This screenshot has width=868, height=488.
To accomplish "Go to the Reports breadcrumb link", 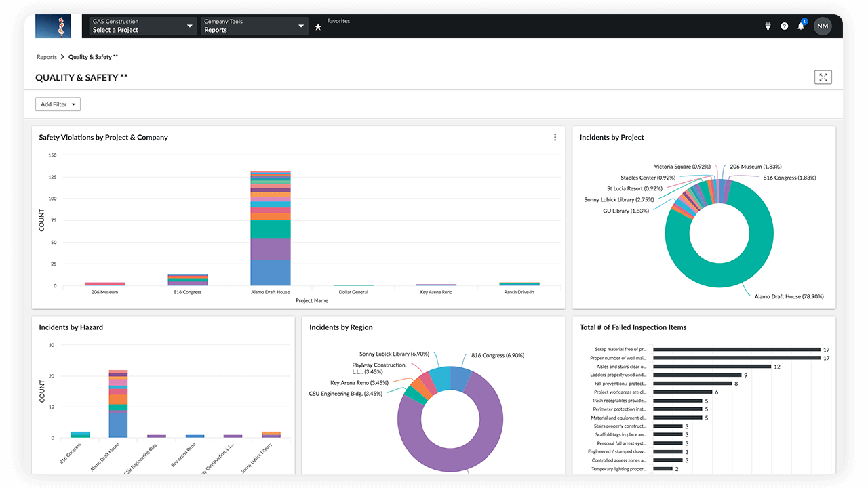I will click(x=47, y=57).
